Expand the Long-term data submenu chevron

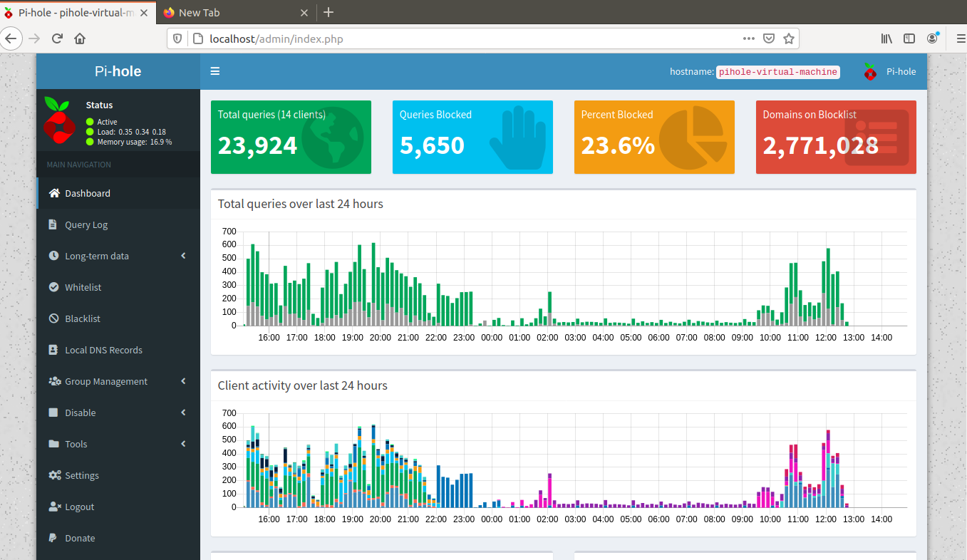183,256
